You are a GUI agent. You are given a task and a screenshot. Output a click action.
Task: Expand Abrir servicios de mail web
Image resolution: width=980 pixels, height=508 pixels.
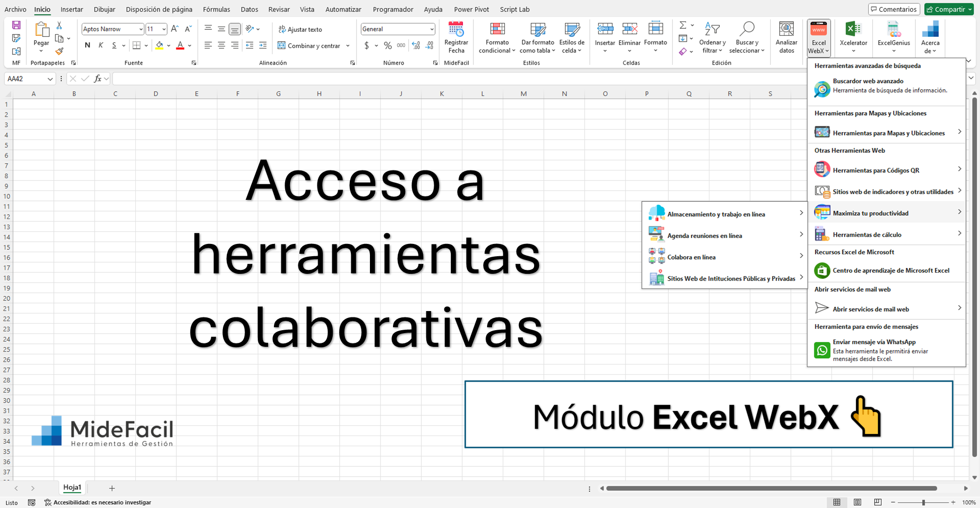coord(886,309)
